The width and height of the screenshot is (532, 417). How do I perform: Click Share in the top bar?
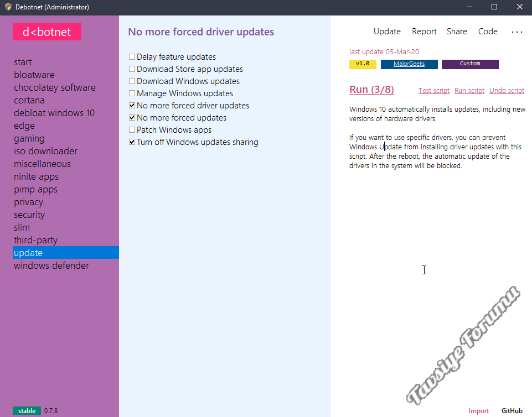(457, 32)
